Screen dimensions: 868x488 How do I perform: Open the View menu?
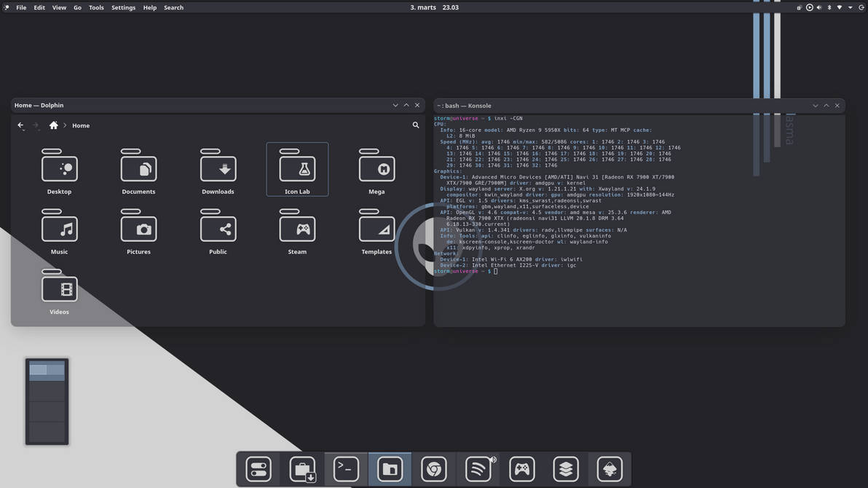pos(59,8)
